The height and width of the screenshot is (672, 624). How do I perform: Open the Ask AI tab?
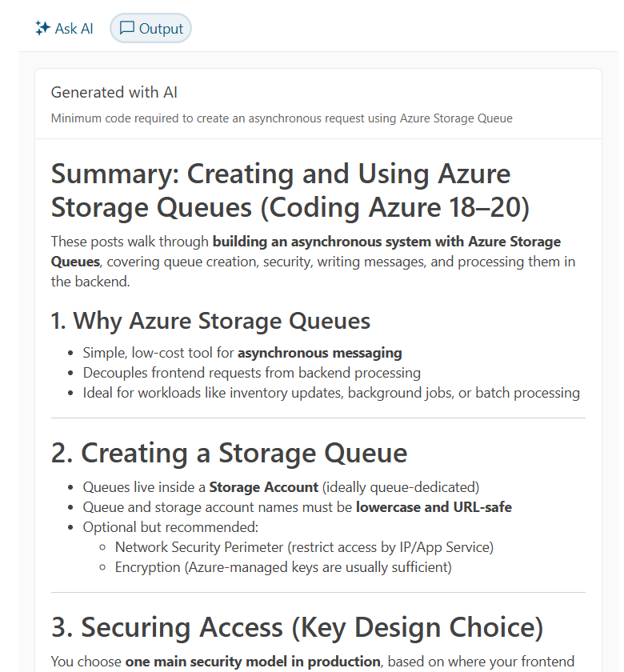pyautogui.click(x=64, y=28)
